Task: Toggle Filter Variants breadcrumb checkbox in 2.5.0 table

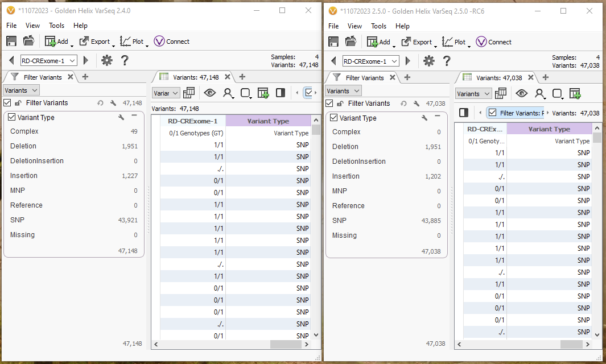Action: pos(492,113)
